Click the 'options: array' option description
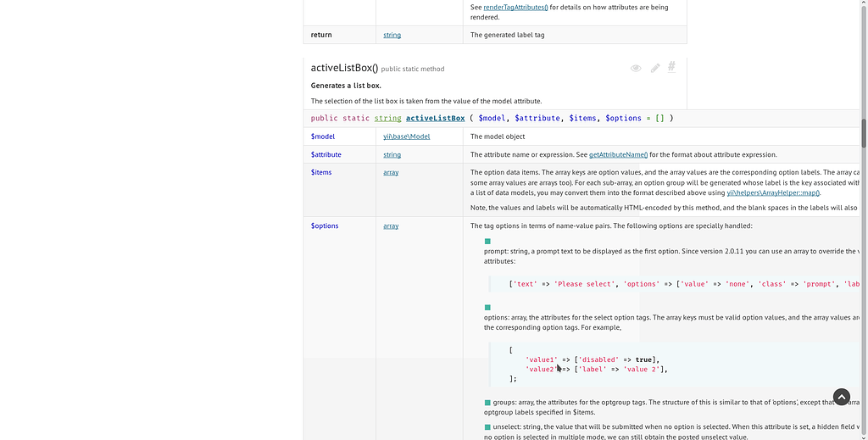868x440 pixels. point(671,322)
